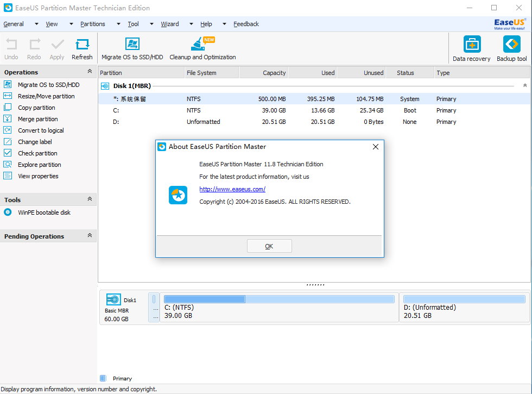Click the Apply checkmark icon

57,45
